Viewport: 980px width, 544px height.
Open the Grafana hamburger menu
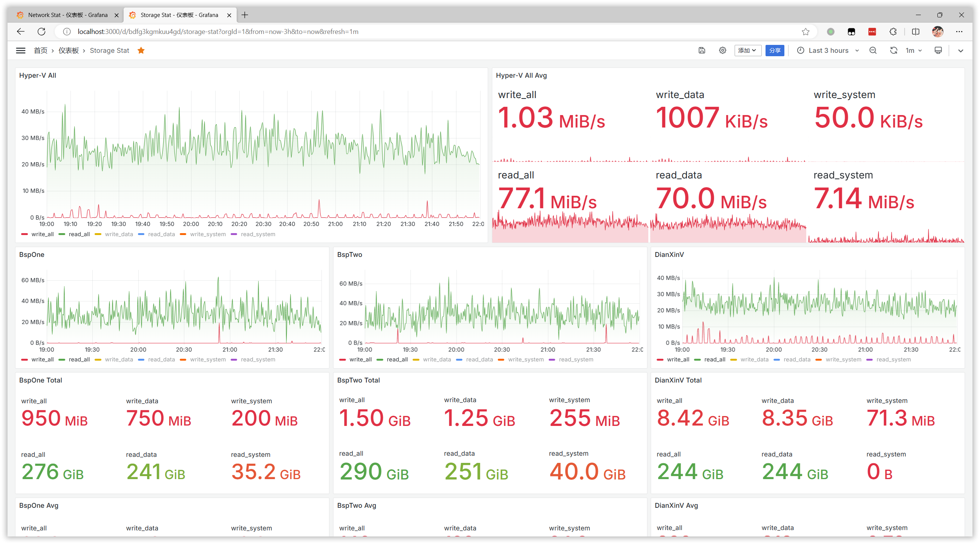pyautogui.click(x=21, y=51)
